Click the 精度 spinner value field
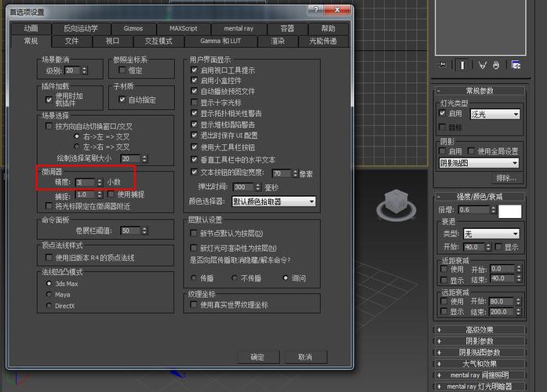 point(85,182)
